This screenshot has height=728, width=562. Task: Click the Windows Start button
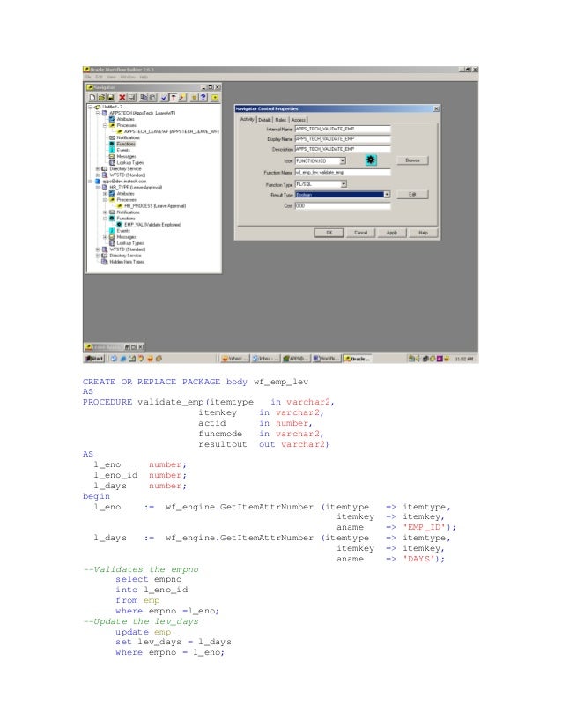(x=94, y=359)
